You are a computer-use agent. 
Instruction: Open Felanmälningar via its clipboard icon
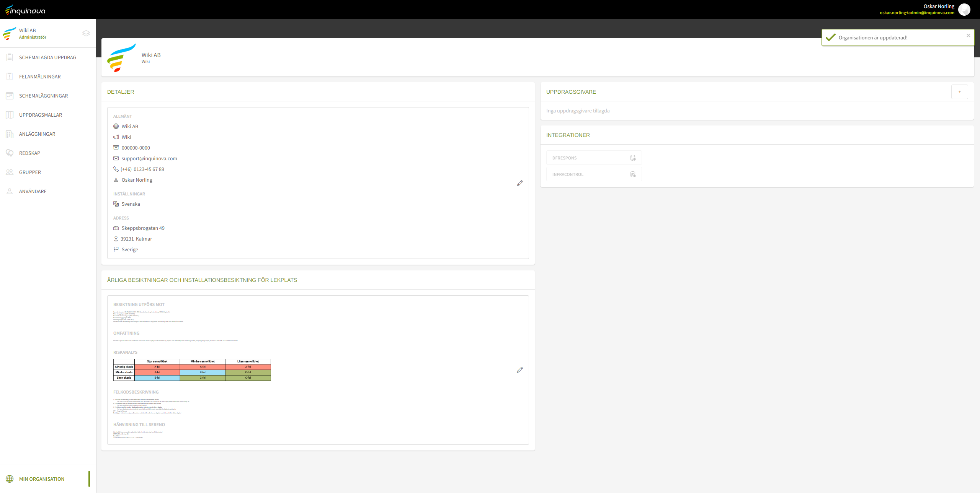point(10,76)
